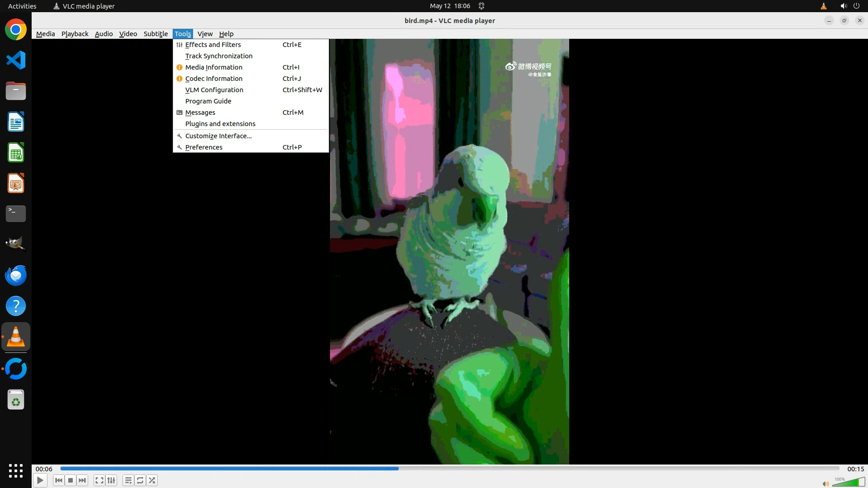Skip to next media in playlist
The image size is (868, 488).
tap(82, 480)
